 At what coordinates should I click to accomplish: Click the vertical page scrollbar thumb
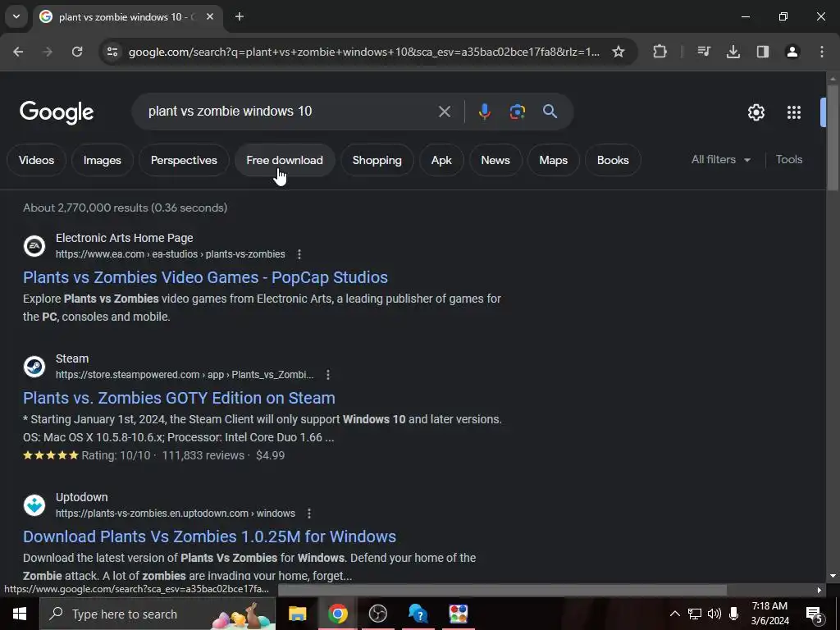(x=833, y=137)
